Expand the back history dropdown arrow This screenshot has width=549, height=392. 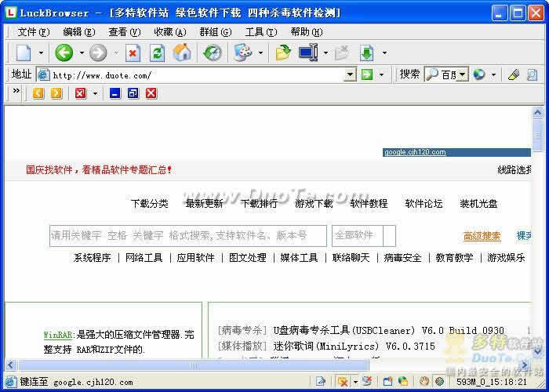point(82,53)
